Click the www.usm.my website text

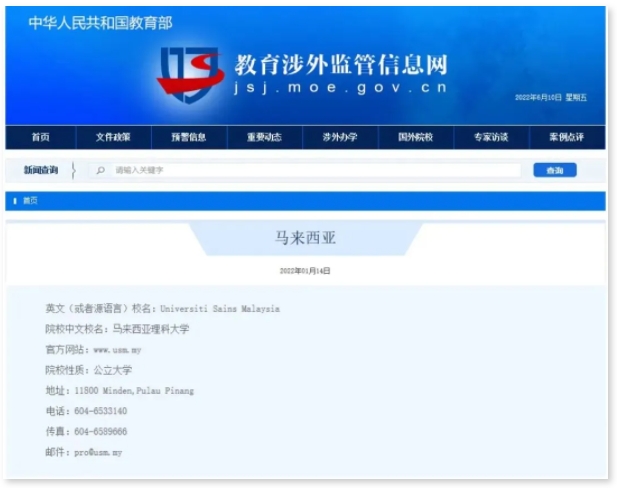[117, 350]
